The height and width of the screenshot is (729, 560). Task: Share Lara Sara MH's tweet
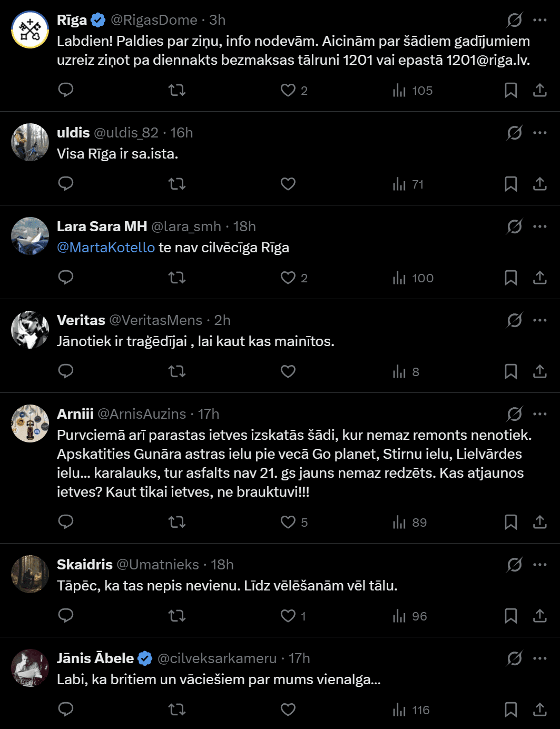(539, 278)
